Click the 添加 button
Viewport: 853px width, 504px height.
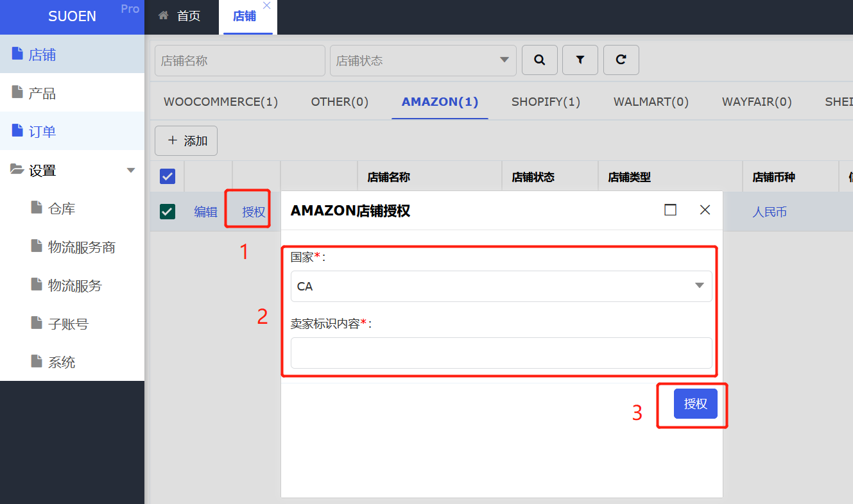pyautogui.click(x=186, y=140)
